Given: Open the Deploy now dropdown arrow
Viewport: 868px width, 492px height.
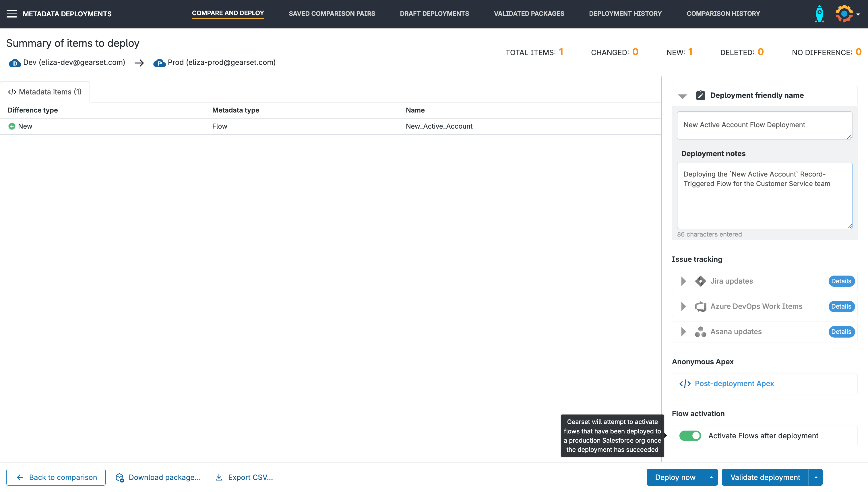Looking at the screenshot, I should coord(711,477).
